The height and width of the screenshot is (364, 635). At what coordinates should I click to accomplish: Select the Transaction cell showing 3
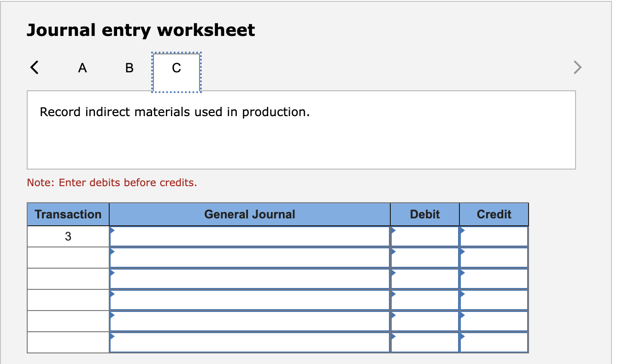68,236
